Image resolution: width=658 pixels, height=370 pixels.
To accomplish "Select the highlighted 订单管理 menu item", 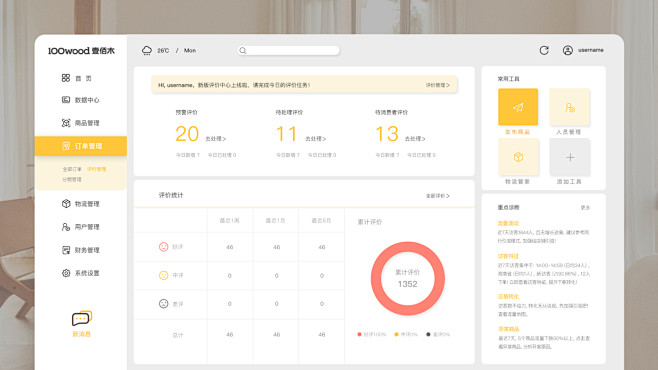I will (81, 146).
